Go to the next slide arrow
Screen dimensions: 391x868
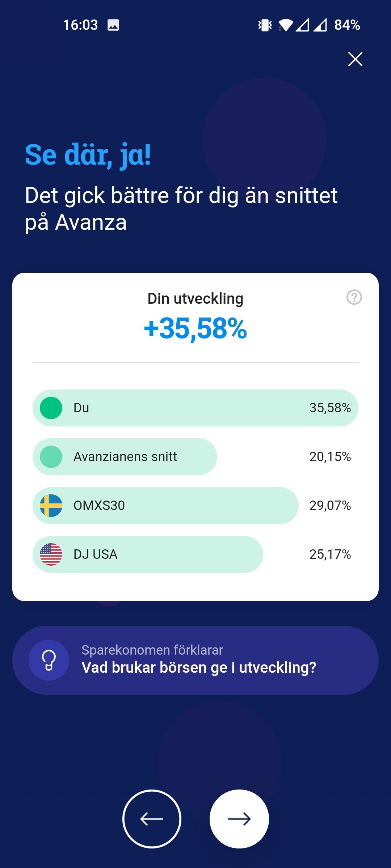(x=239, y=819)
